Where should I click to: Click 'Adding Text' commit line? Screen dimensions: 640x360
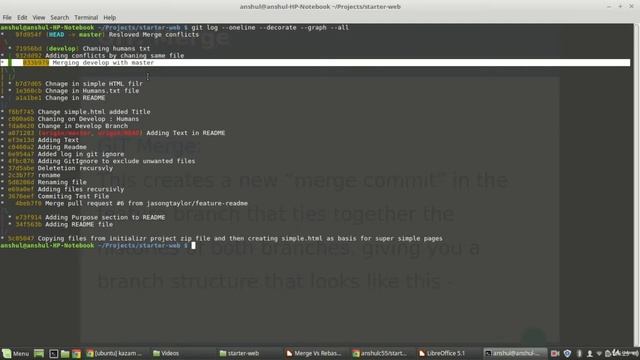click(58, 140)
